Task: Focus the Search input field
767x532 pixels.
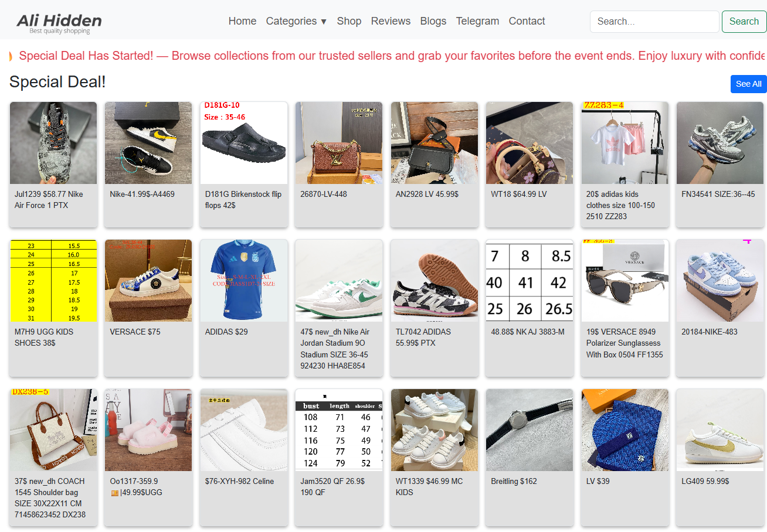Action: click(654, 22)
